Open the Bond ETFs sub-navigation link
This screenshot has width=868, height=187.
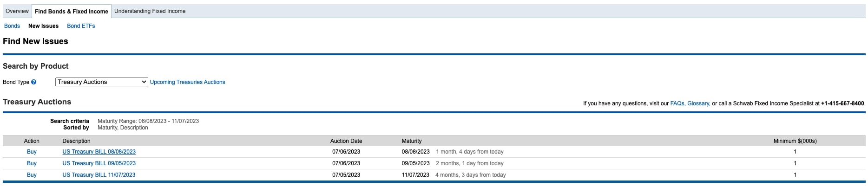(81, 26)
